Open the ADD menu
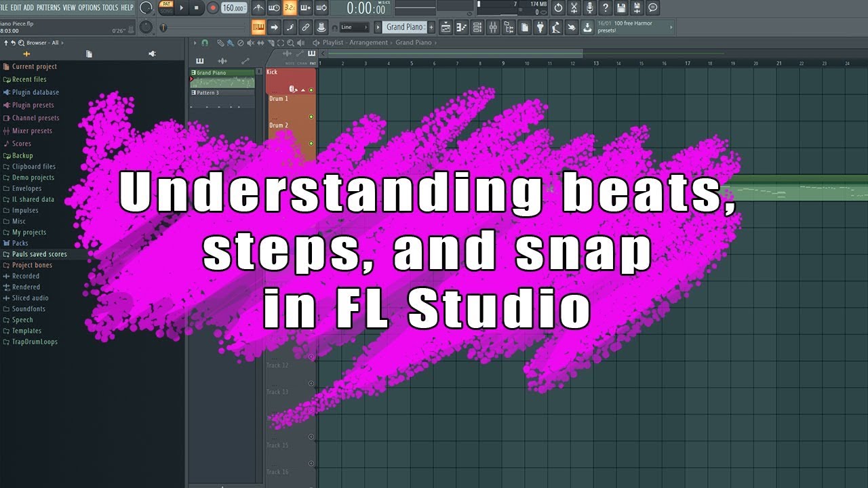The image size is (868, 488). click(x=28, y=7)
